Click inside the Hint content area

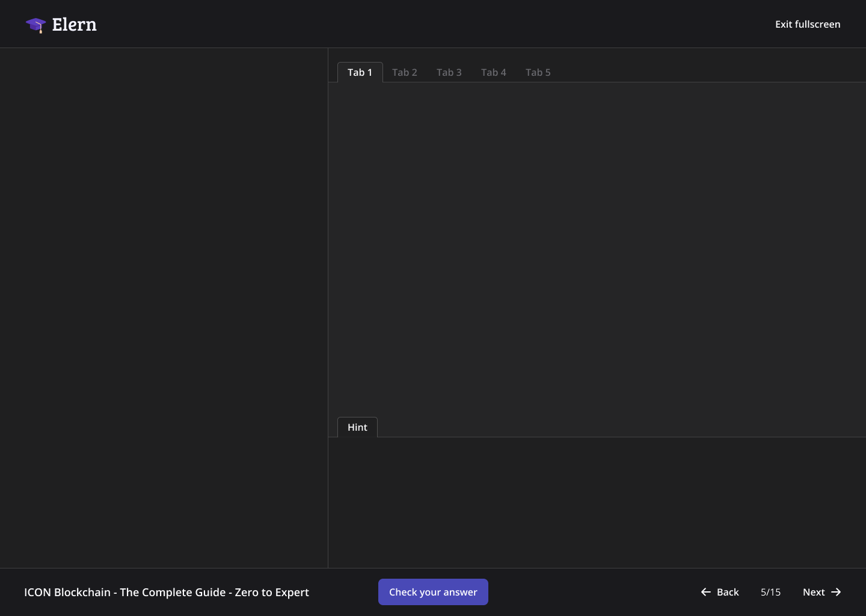coord(597,502)
